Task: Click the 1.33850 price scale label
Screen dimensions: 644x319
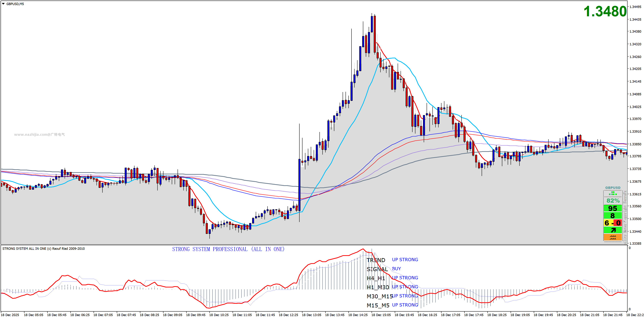Action: click(x=635, y=144)
